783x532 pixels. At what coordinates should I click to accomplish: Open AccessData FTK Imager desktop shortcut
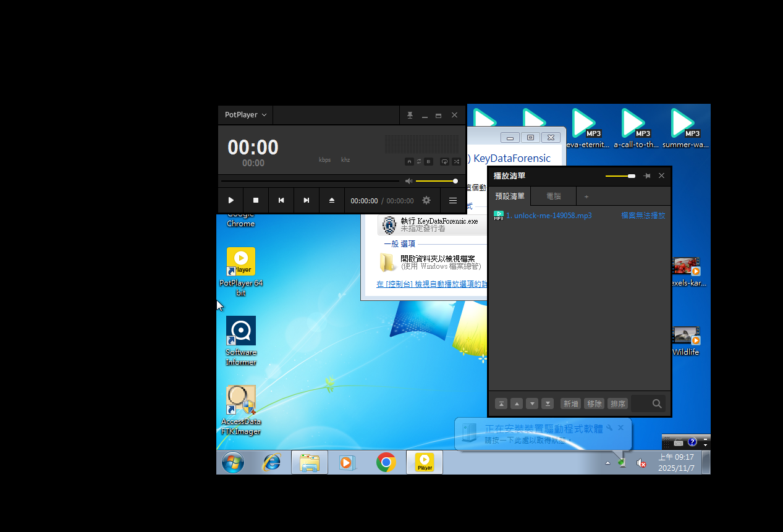[241, 410]
